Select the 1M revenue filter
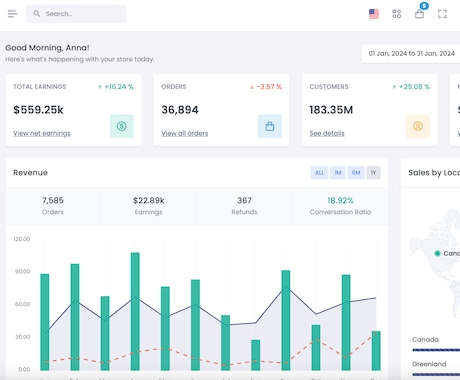Viewport: 460px width, 380px height. tap(338, 173)
